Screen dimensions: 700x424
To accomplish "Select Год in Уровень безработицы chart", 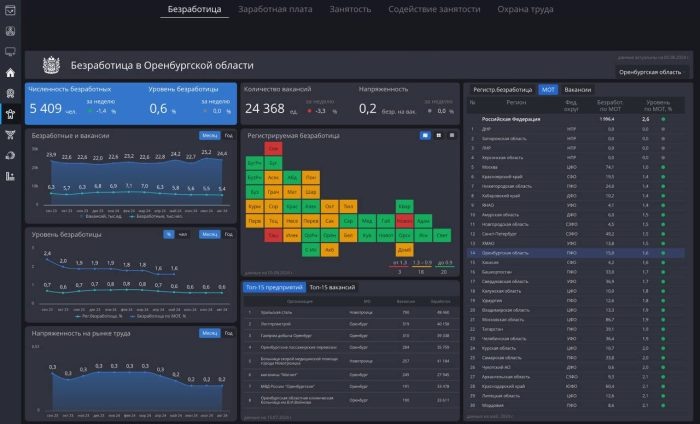I will pos(229,234).
